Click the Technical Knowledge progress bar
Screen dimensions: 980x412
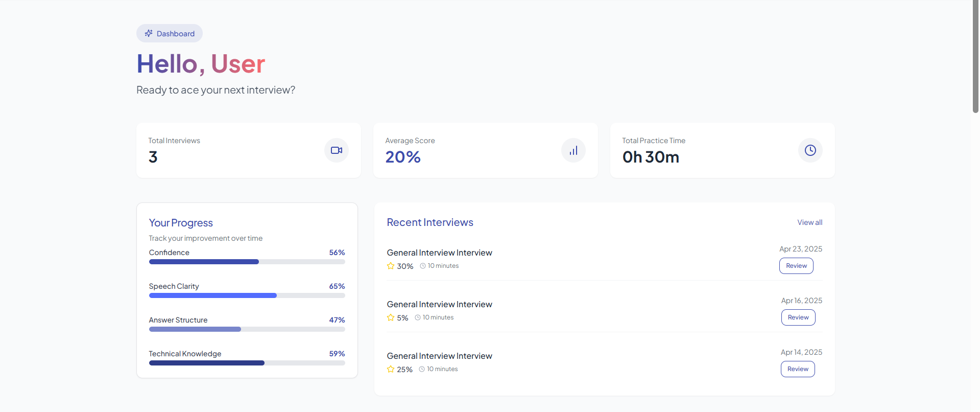click(247, 363)
